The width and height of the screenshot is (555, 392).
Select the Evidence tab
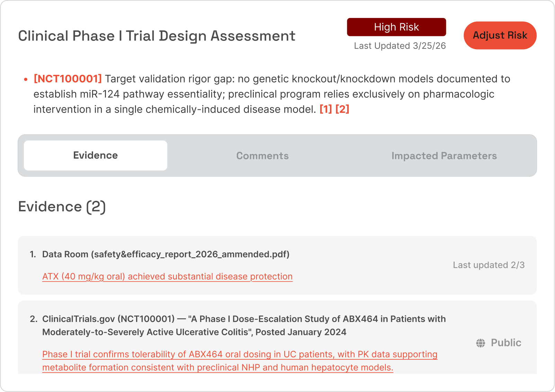[95, 155]
